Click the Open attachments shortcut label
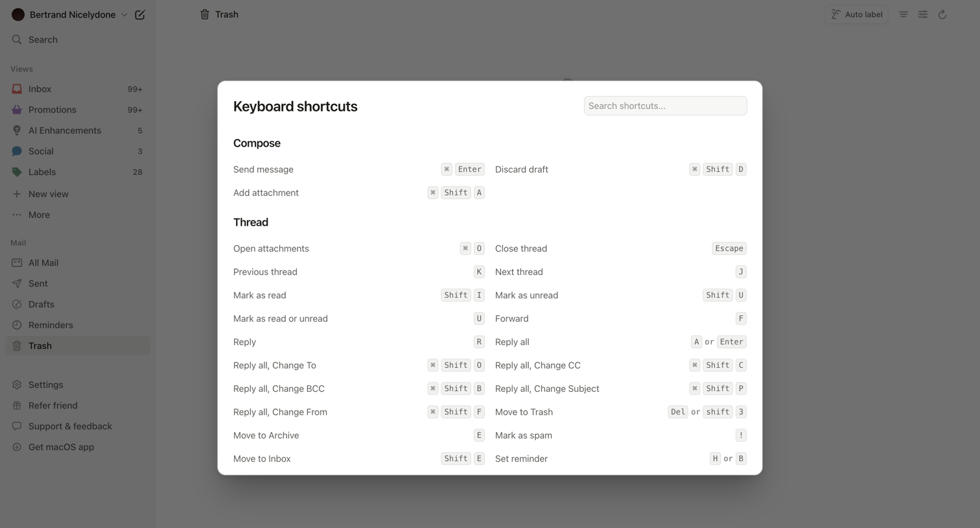The image size is (980, 528). (x=271, y=248)
